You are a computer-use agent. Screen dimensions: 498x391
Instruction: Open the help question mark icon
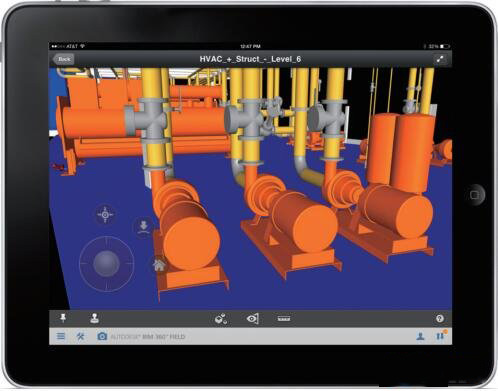click(x=440, y=318)
